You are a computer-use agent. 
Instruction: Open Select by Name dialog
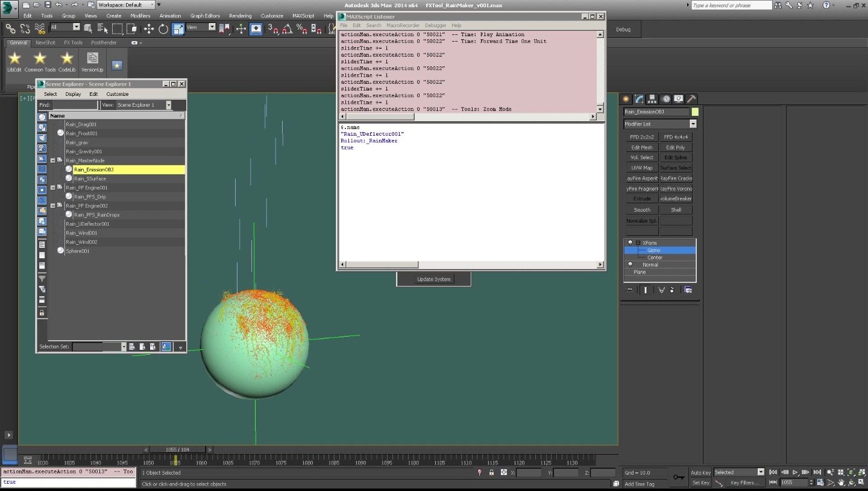pyautogui.click(x=103, y=29)
